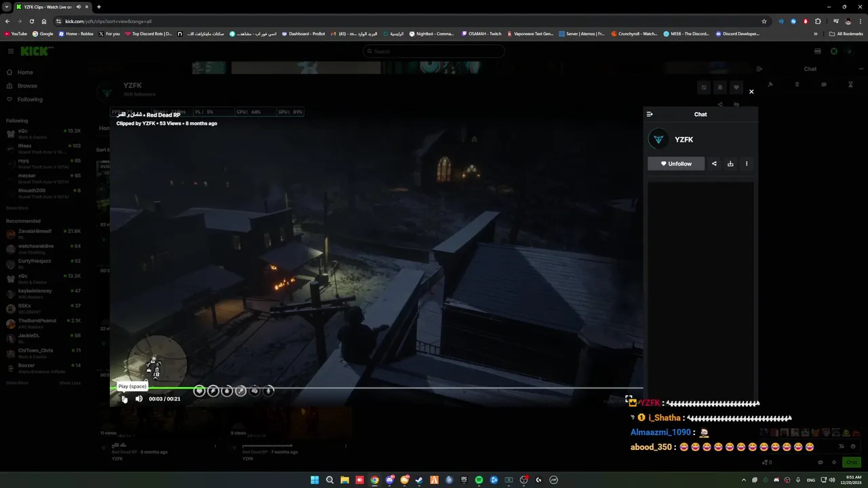Download the clip with the download icon
The image size is (868, 488).
[x=730, y=163]
